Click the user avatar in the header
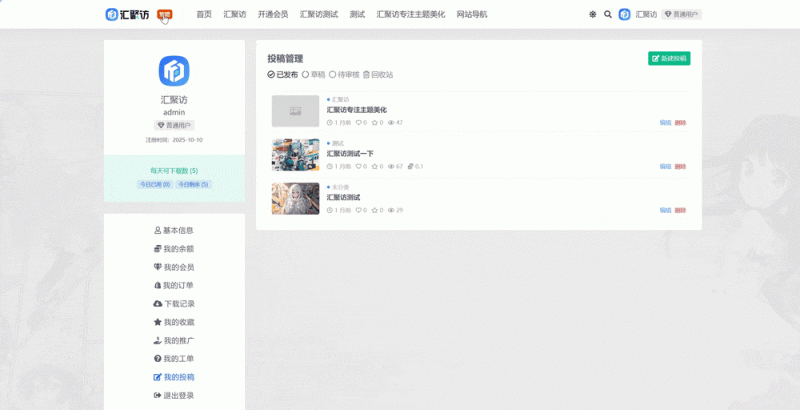This screenshot has width=800, height=410. pyautogui.click(x=624, y=14)
